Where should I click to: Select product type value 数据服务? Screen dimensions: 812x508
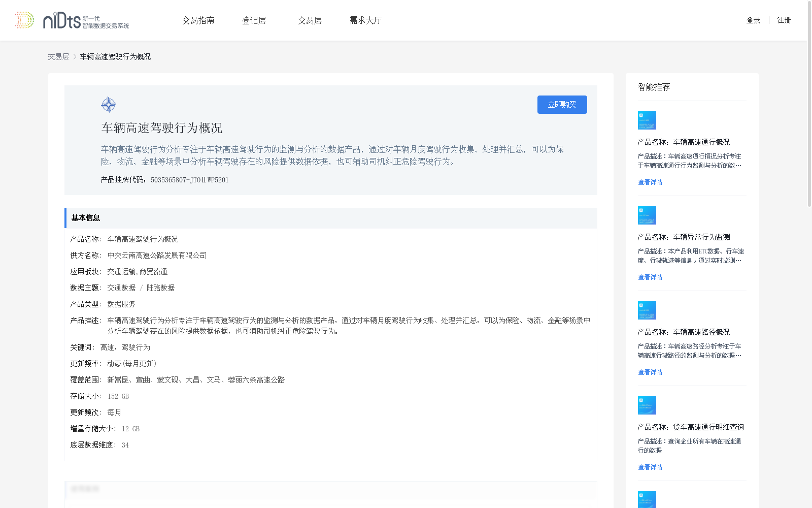tap(122, 304)
